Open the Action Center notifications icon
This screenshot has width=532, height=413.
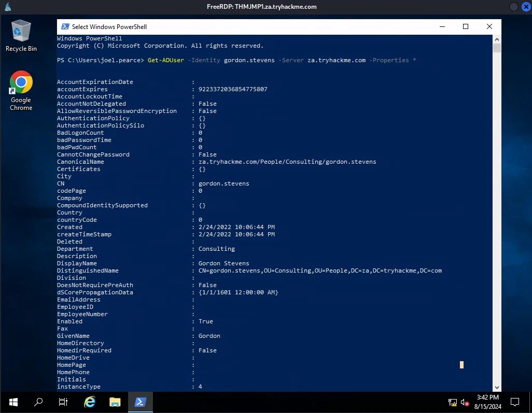(515, 402)
